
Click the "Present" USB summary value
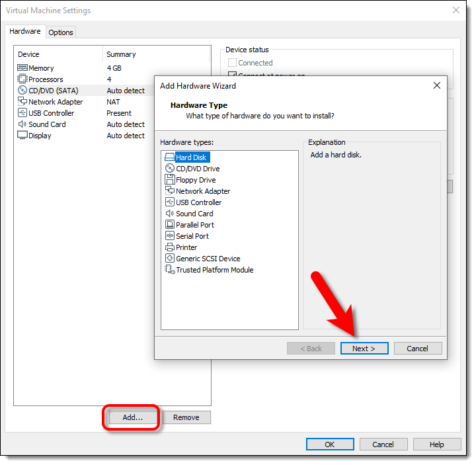point(119,113)
